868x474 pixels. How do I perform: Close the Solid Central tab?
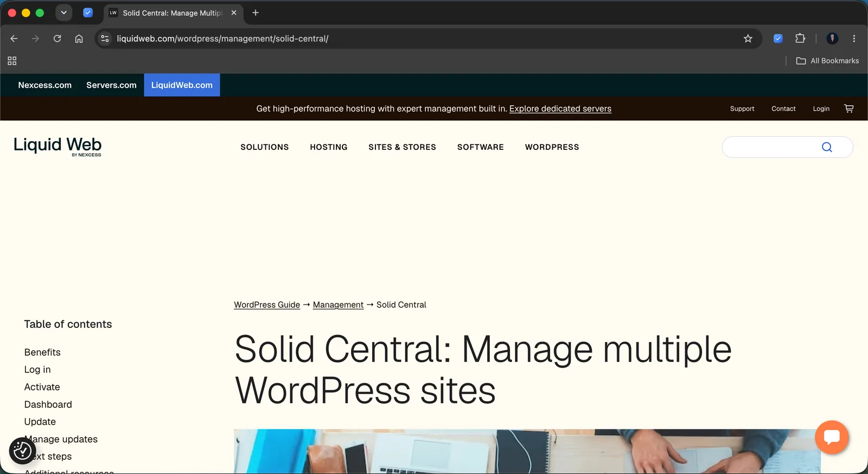click(x=234, y=12)
